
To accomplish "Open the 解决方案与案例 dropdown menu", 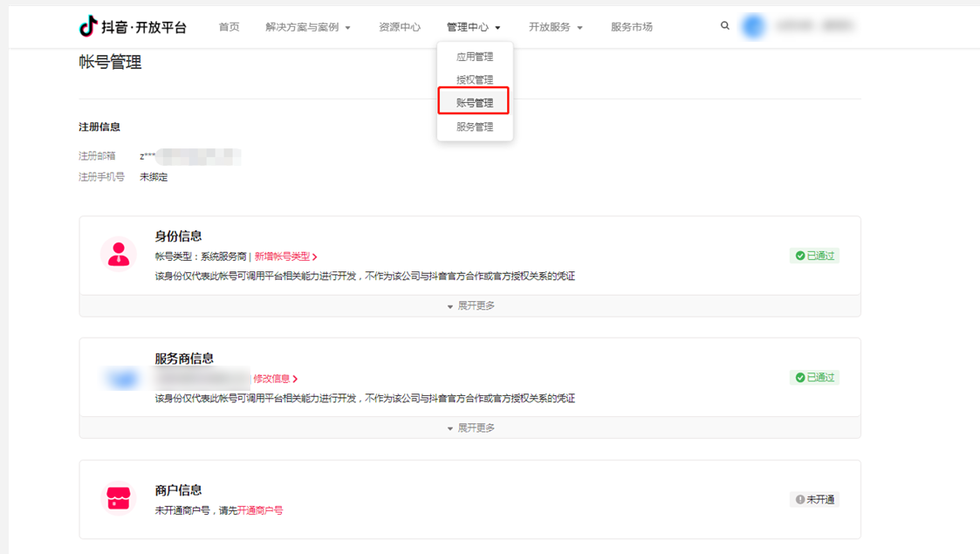I will click(x=308, y=27).
